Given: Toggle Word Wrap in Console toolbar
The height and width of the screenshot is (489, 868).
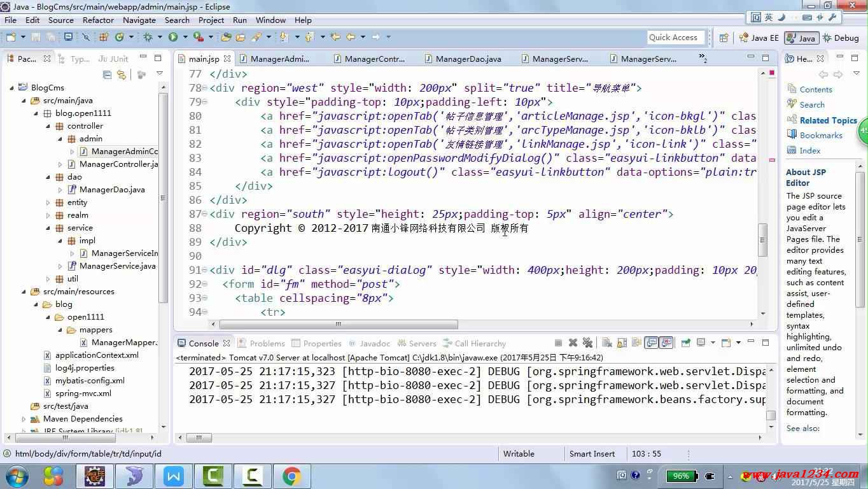Looking at the screenshot, I should pyautogui.click(x=635, y=343).
